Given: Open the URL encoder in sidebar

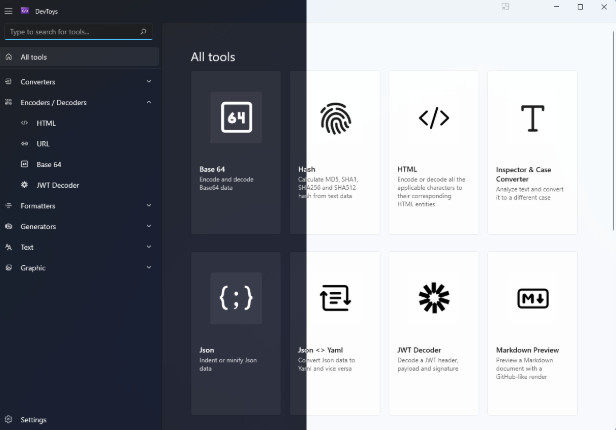Looking at the screenshot, I should (x=80, y=144).
